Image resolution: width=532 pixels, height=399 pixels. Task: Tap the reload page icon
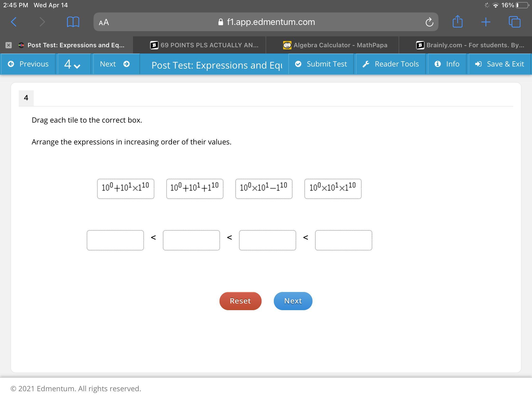tap(429, 22)
